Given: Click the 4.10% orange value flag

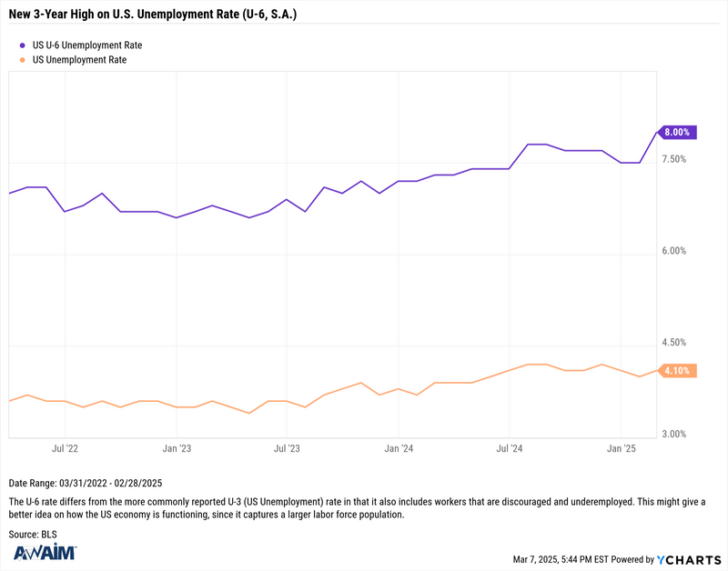Looking at the screenshot, I should [677, 371].
